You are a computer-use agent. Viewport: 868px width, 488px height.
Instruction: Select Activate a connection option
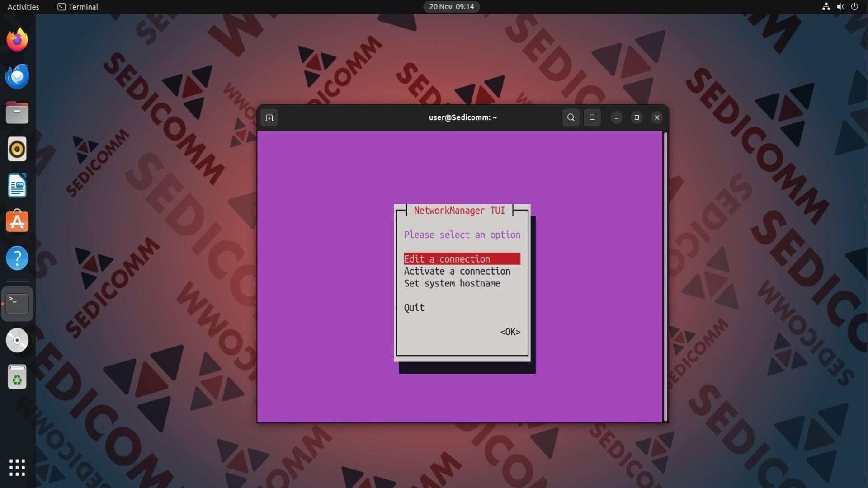click(457, 271)
